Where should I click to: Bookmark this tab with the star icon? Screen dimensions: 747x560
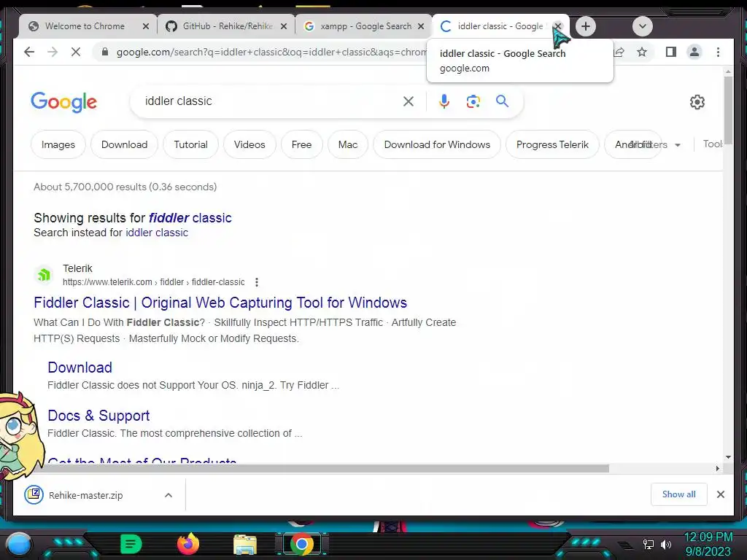tap(642, 52)
